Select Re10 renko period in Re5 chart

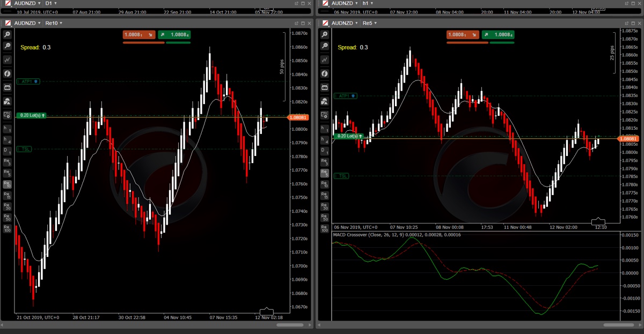point(324,184)
